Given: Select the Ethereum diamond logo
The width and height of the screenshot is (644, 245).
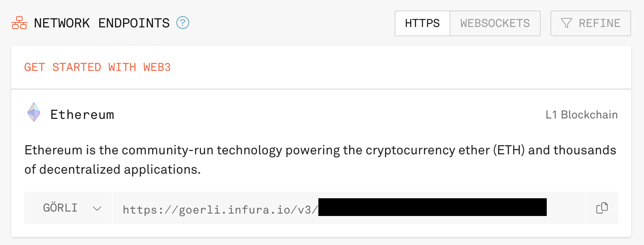Looking at the screenshot, I should point(33,113).
